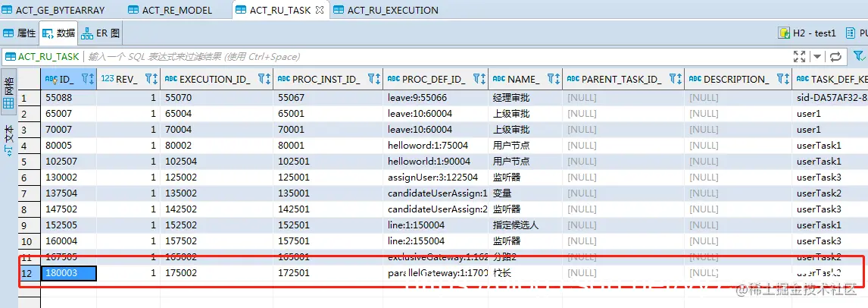Click REV_ cell in row 3
Viewport: 868px width, 308px height.
129,130
